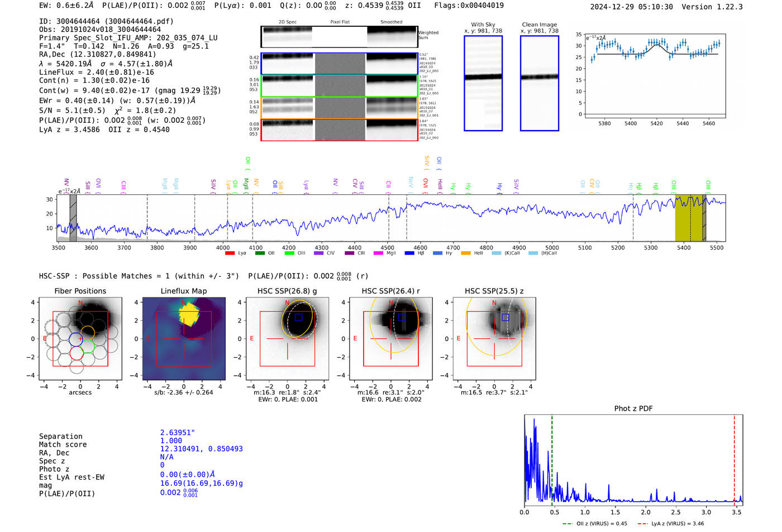Open the HSC SSP(25.5) z image
This screenshot has height=532, width=782.
pos(494,339)
